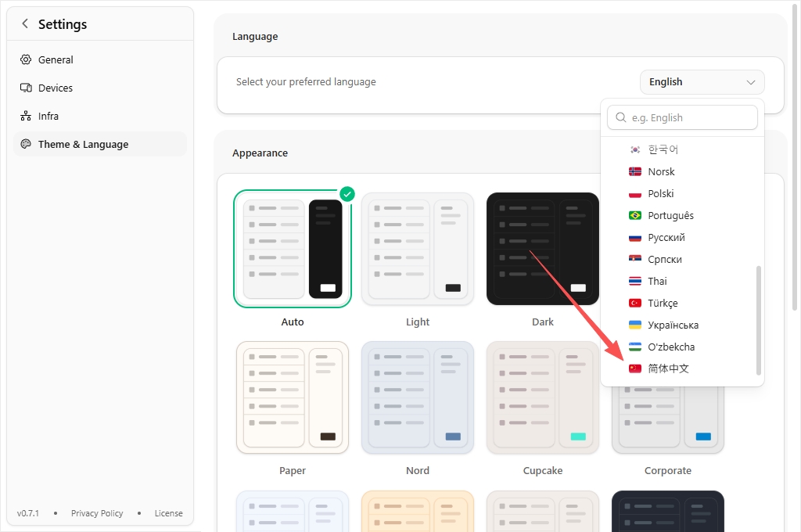Click the Chinese flag icon
Viewport: 801px width, 532px height.
[635, 368]
